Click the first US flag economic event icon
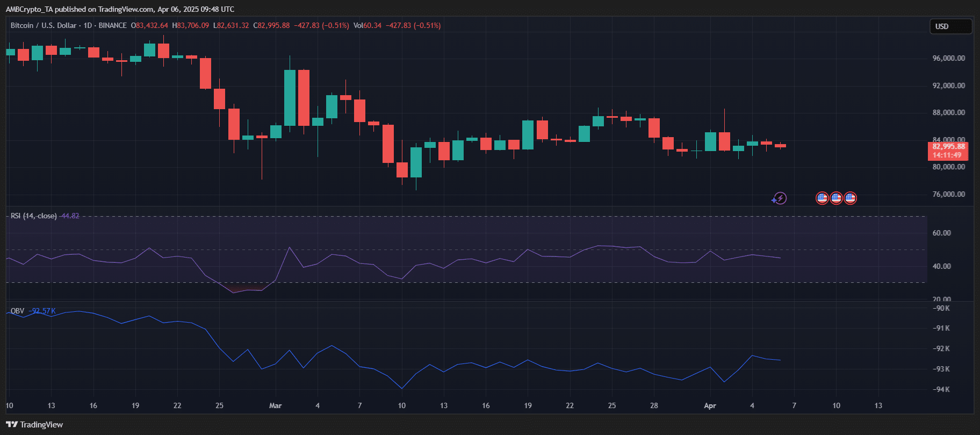This screenshot has width=980, height=435. coord(822,198)
